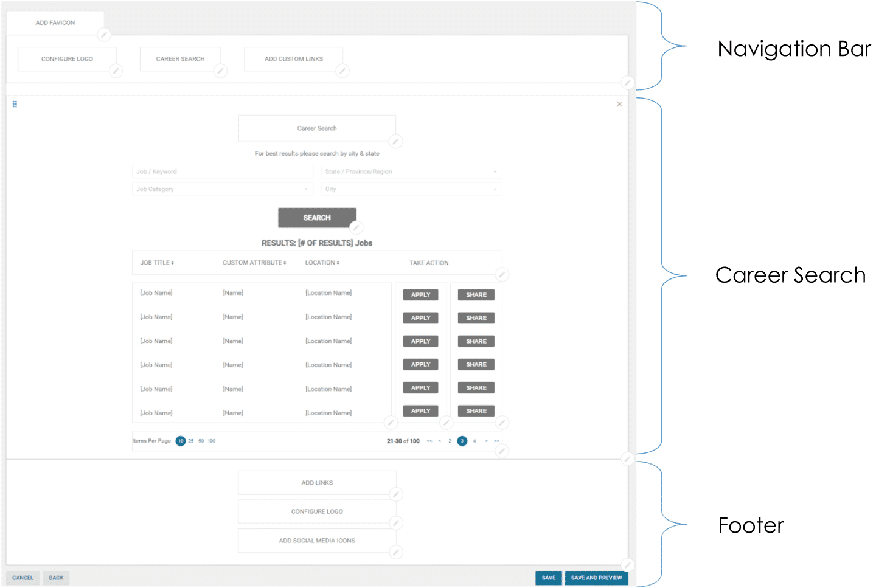Click the edit pencil beside the Career Search heading
Screen dimensions: 876x588
pyautogui.click(x=395, y=141)
